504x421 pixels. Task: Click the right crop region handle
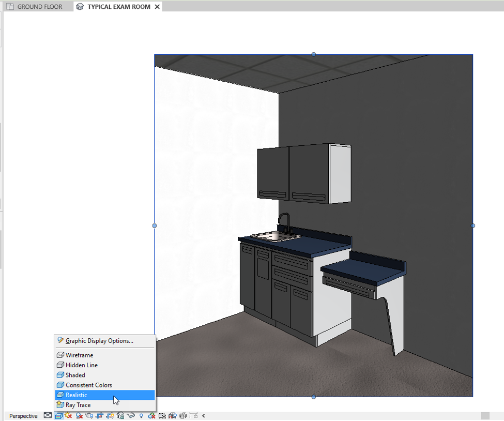pyautogui.click(x=473, y=226)
